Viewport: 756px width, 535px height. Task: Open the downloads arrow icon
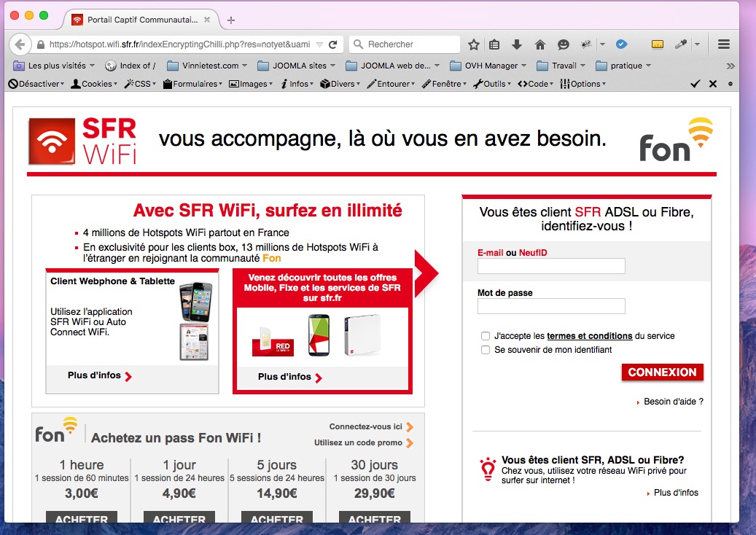[x=516, y=44]
